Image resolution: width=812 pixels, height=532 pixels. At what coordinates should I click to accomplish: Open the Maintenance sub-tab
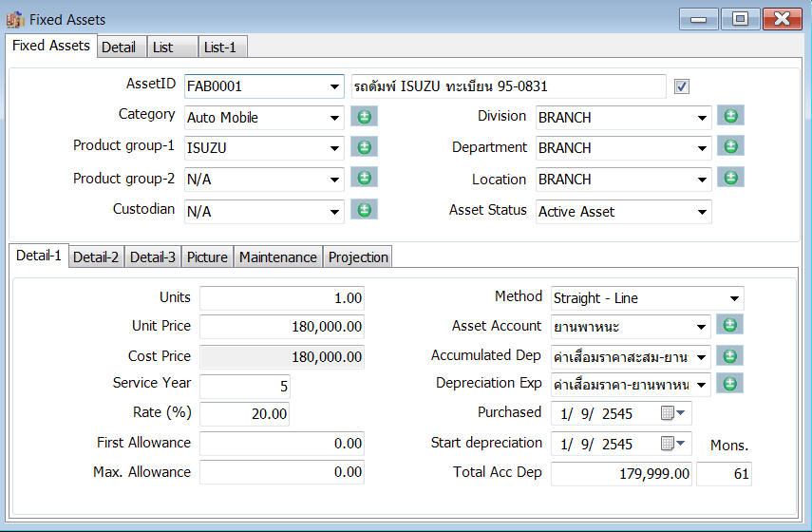[x=278, y=256]
